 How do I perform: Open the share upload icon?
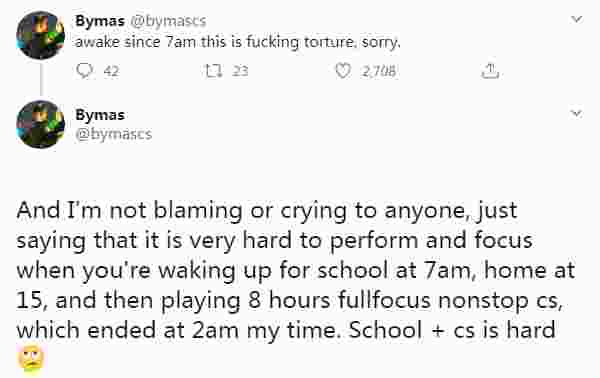click(x=490, y=71)
